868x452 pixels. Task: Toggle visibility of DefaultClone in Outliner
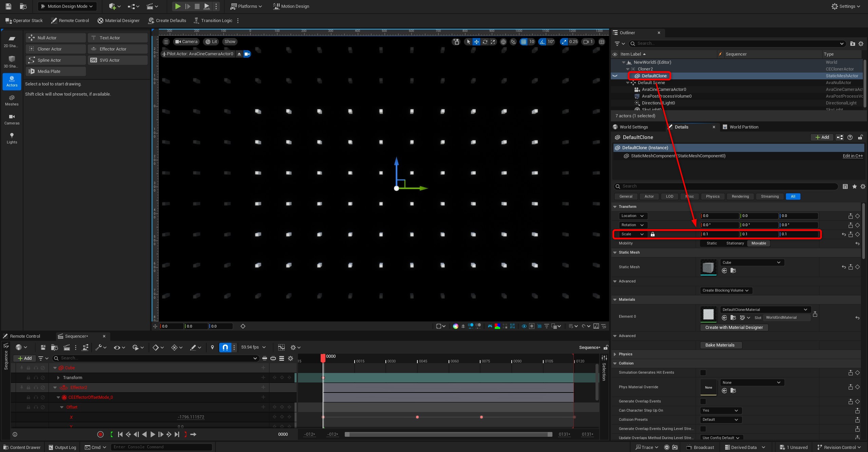click(x=615, y=76)
